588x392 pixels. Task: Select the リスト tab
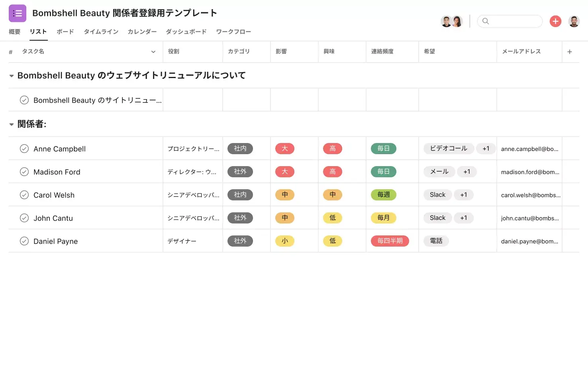pyautogui.click(x=38, y=31)
